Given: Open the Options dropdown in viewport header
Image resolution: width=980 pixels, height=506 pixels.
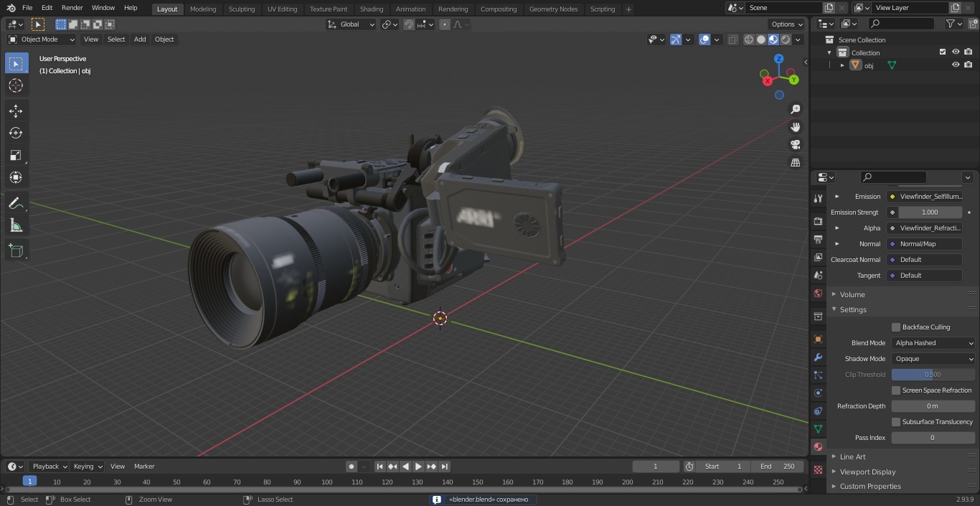Looking at the screenshot, I should click(787, 24).
